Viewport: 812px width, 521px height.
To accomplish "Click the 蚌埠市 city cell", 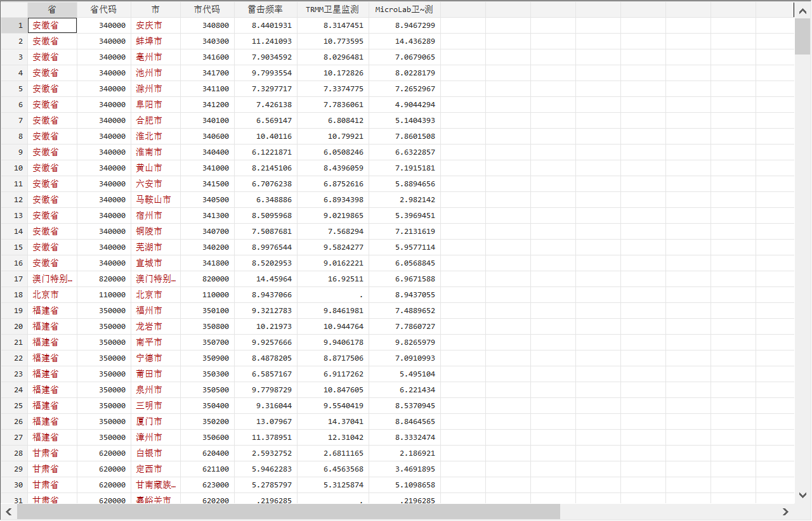I will pyautogui.click(x=156, y=41).
